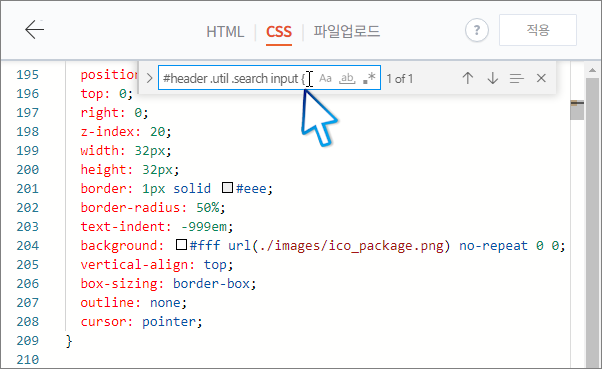Toggle find in selection icon
The height and width of the screenshot is (369, 602).
[517, 79]
